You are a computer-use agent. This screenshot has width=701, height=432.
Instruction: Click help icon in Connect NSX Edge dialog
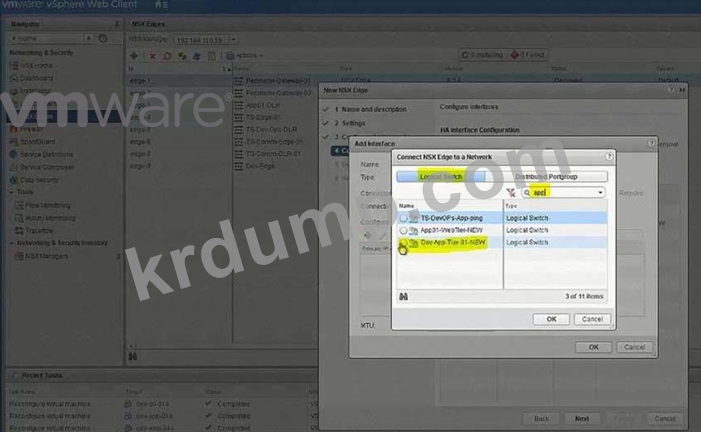pos(608,157)
